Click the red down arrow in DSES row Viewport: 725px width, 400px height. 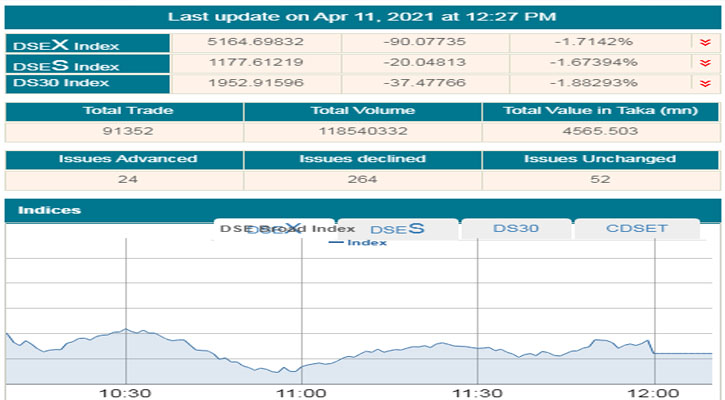coord(707,62)
